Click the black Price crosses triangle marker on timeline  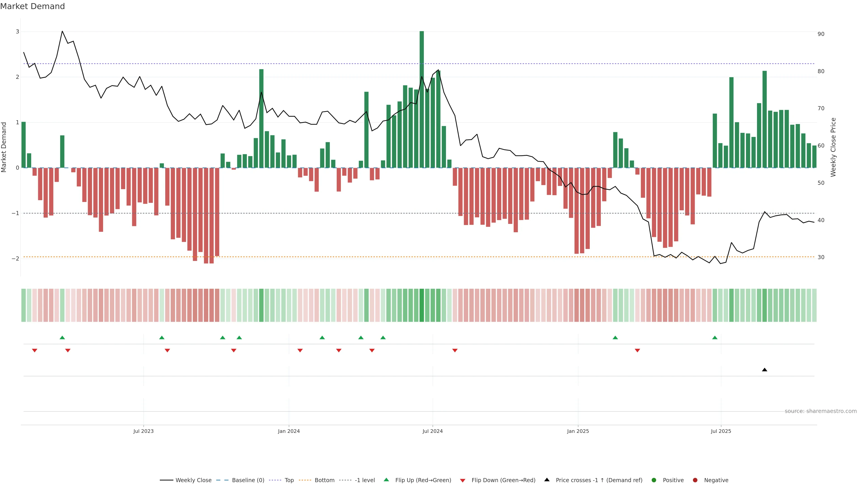coord(764,370)
